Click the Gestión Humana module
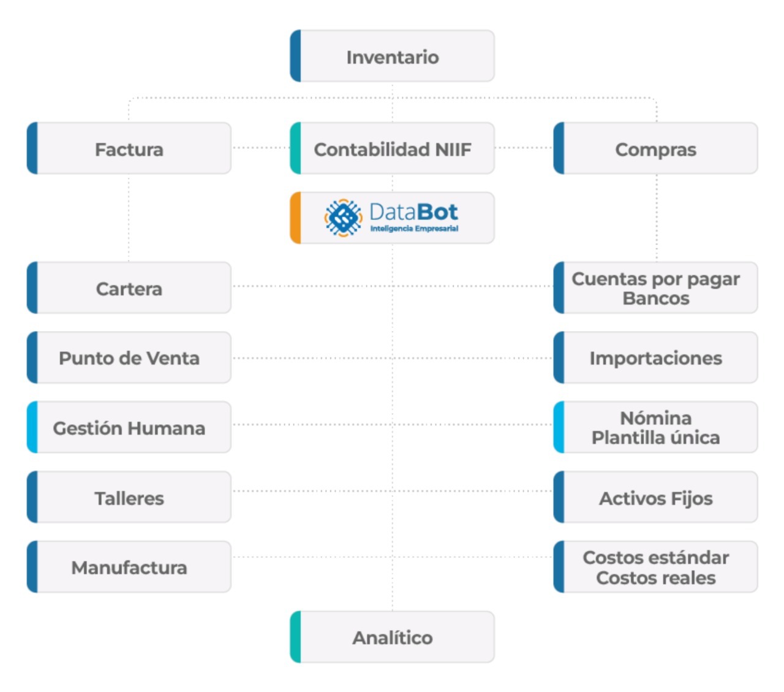The height and width of the screenshot is (692, 784). [x=129, y=427]
